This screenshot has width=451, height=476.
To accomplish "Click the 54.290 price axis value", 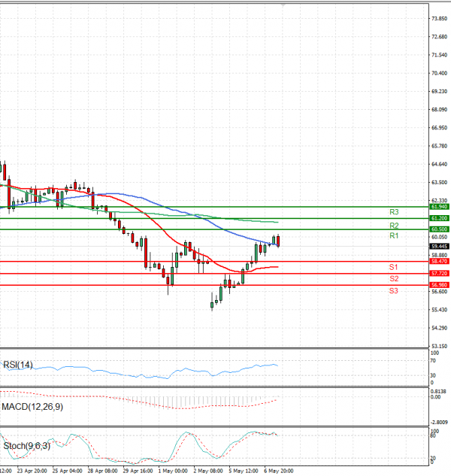I will [x=439, y=328].
